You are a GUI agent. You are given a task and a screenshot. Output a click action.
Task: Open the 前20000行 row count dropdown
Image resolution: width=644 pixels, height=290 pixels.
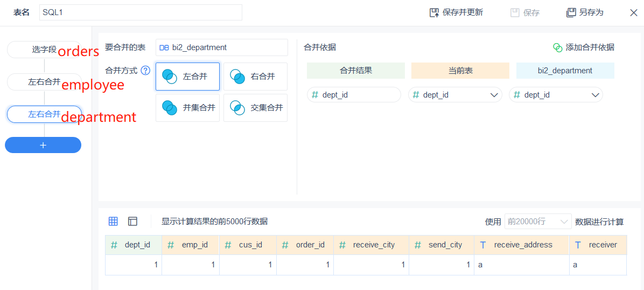pyautogui.click(x=537, y=222)
